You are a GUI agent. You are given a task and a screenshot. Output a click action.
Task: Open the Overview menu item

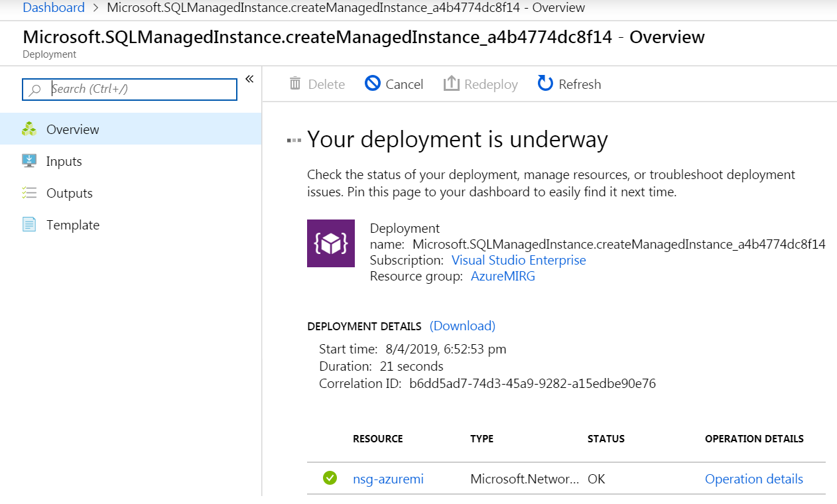tap(131, 129)
